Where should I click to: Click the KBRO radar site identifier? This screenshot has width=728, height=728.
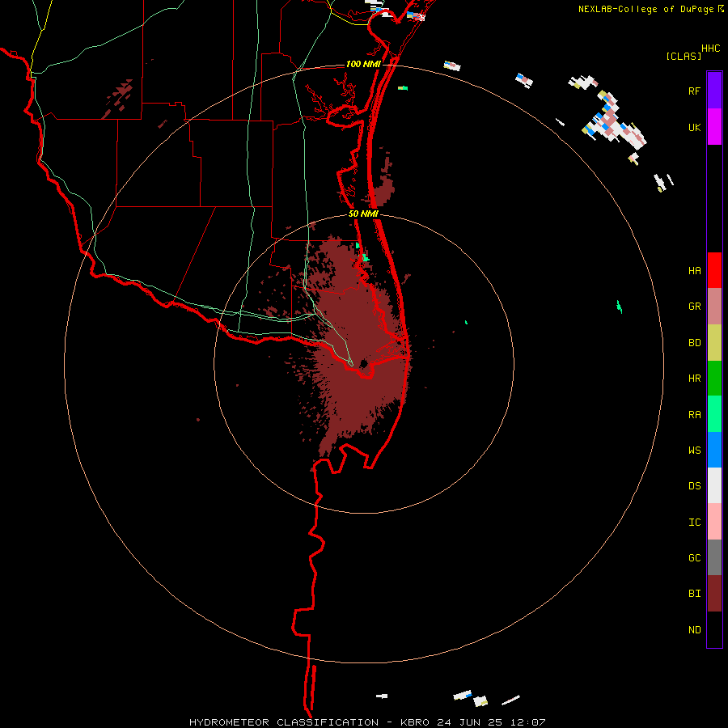[416, 722]
